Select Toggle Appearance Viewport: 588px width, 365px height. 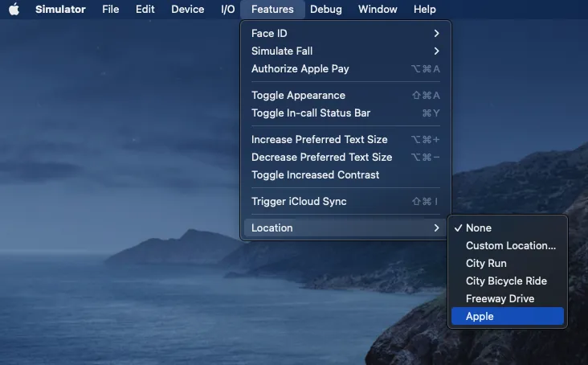pyautogui.click(x=345, y=96)
